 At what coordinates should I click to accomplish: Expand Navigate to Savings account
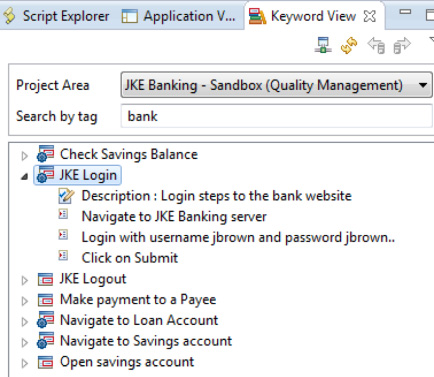[x=24, y=342]
